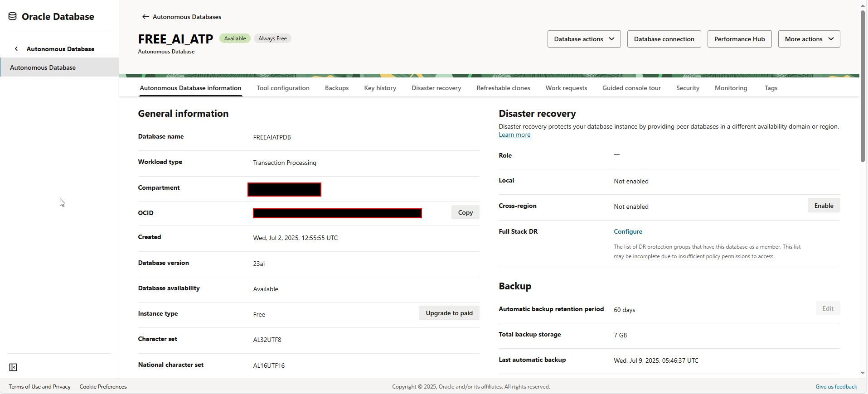The image size is (868, 394).
Task: Click the vertical scrollbar thumb
Action: pos(863,86)
